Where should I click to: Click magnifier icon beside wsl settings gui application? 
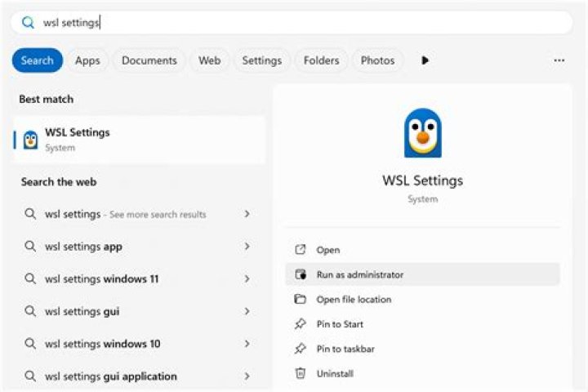pyautogui.click(x=30, y=376)
